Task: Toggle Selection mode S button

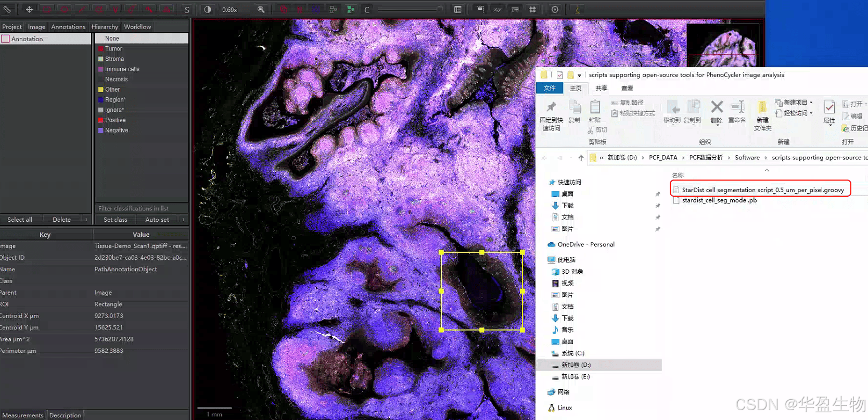Action: [187, 9]
